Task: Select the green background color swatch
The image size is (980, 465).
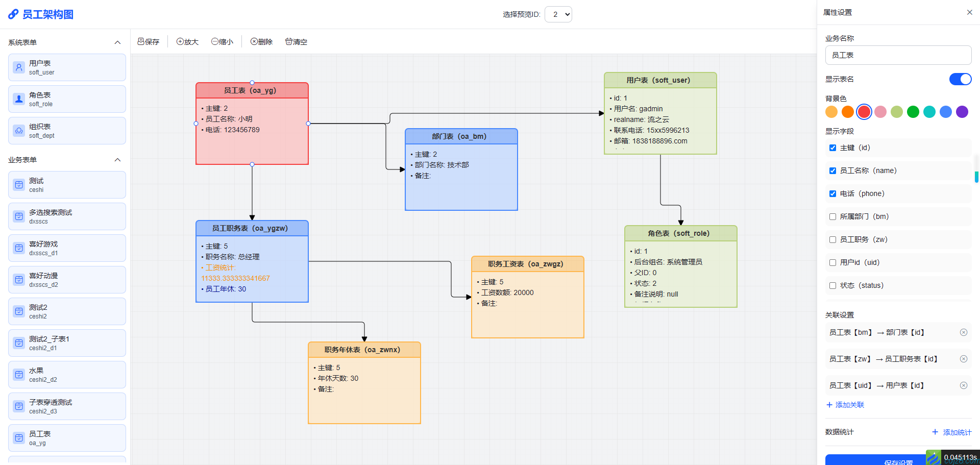Action: (913, 112)
